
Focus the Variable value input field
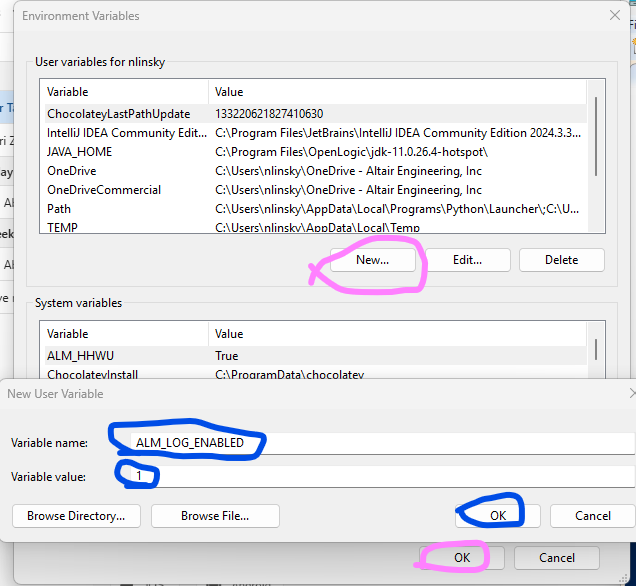[382, 477]
